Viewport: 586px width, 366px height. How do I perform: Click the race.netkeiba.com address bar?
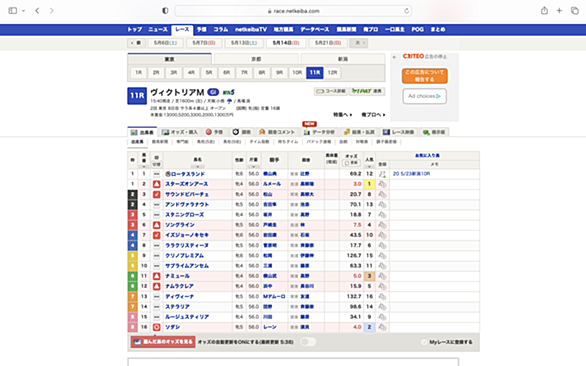tap(293, 11)
